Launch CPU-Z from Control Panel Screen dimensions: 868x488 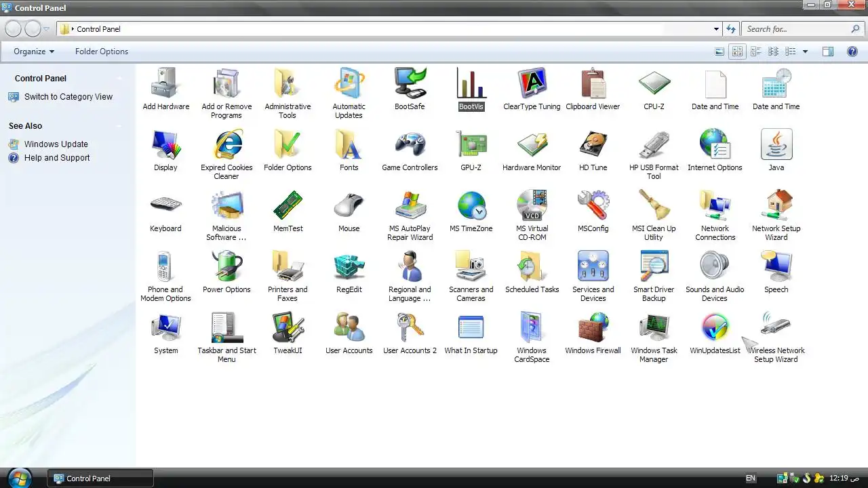[x=654, y=89]
